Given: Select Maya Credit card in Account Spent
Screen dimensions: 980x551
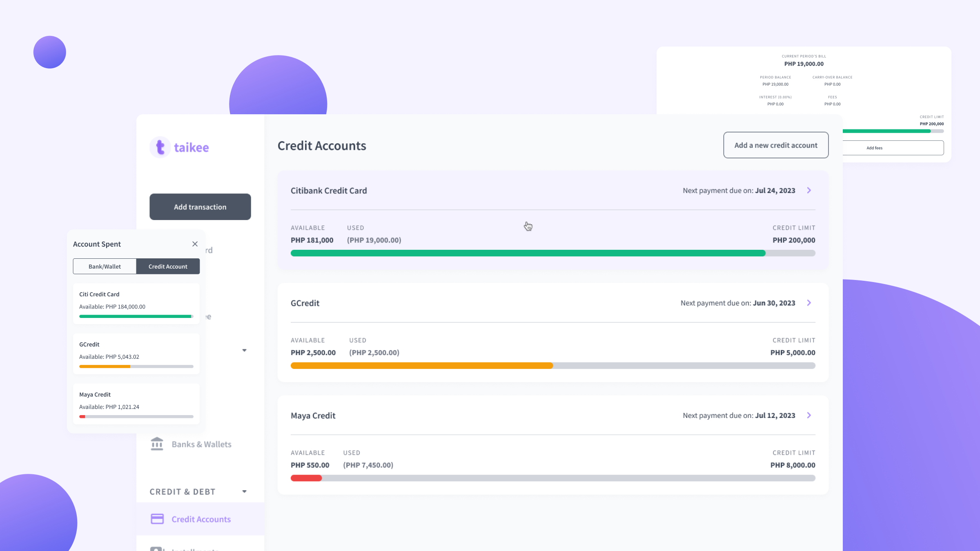Looking at the screenshot, I should point(136,404).
